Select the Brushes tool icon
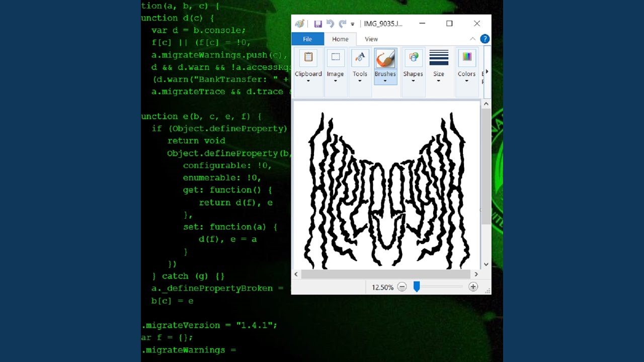Viewport: 644px width, 362px height. [x=385, y=58]
